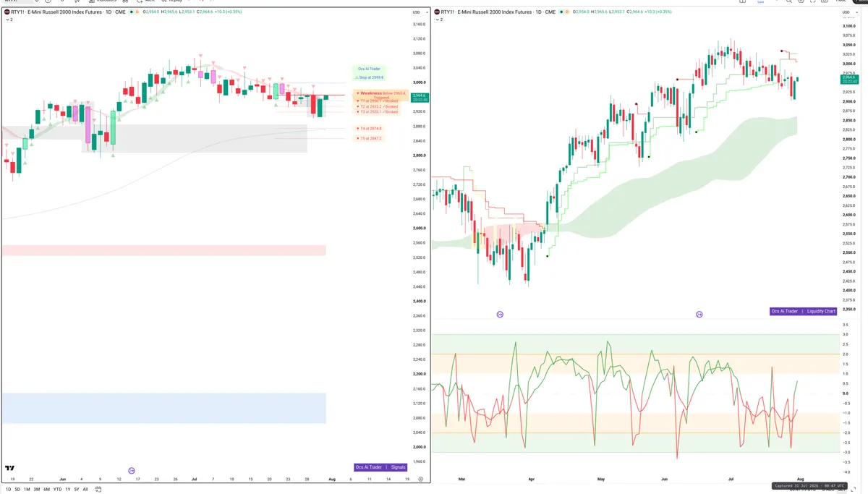Click the 1,960.0 price axis value
Image resolution: width=868 pixels, height=494 pixels.
pyautogui.click(x=419, y=461)
